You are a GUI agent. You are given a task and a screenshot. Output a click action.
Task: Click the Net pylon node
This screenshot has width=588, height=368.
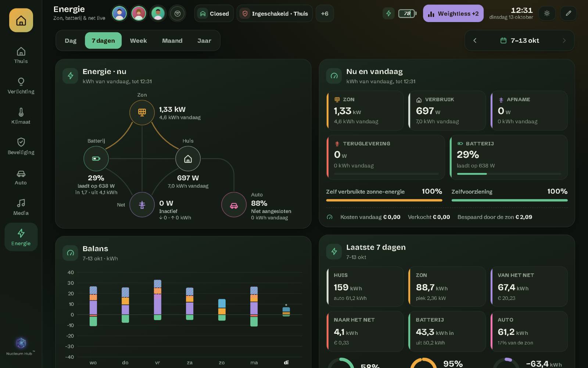[142, 205]
